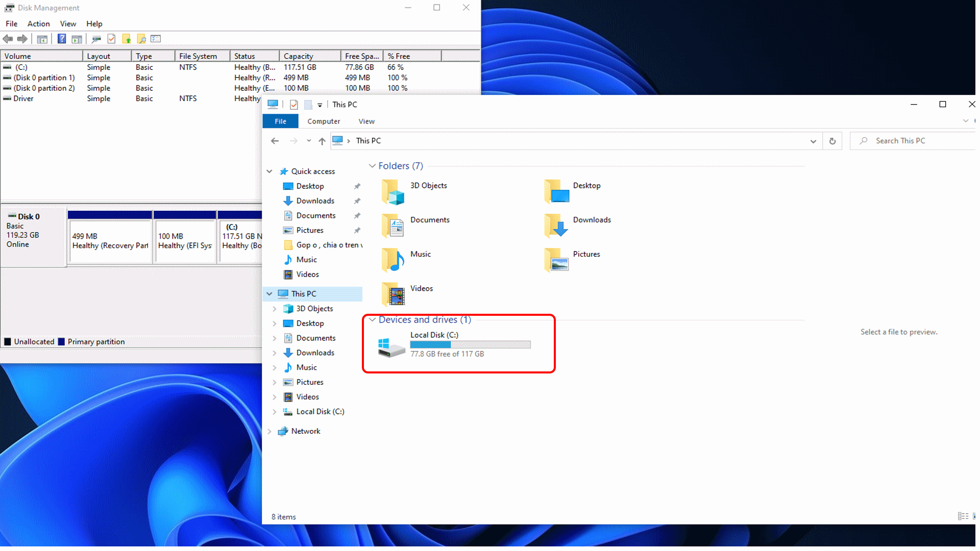Click the Help icon in Disk Management toolbar
The width and height of the screenshot is (980, 551).
tap(62, 39)
